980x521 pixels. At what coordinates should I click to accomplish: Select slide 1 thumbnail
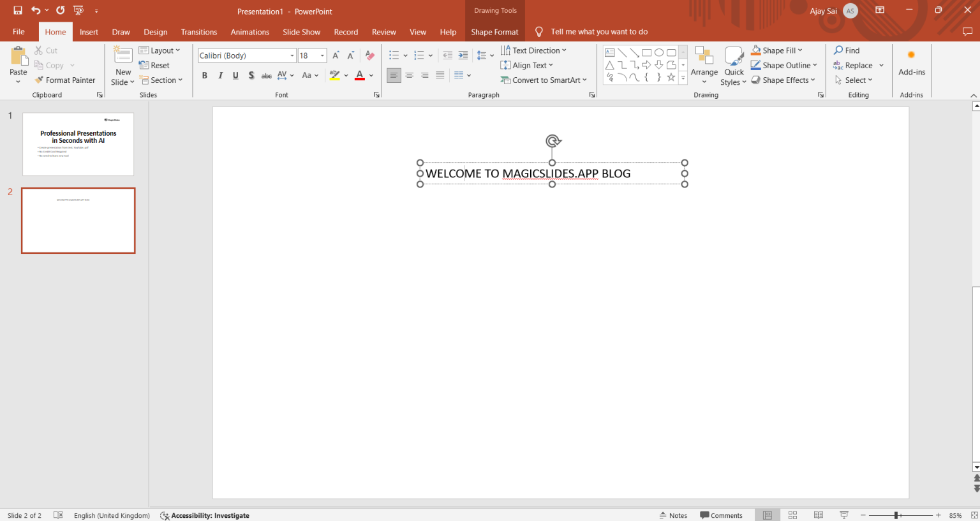click(78, 144)
